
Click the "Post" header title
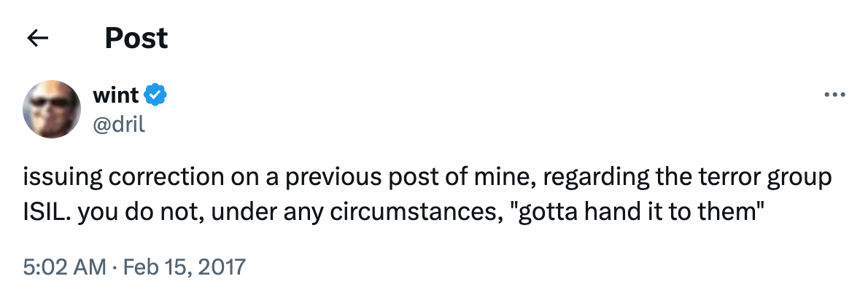(x=136, y=38)
